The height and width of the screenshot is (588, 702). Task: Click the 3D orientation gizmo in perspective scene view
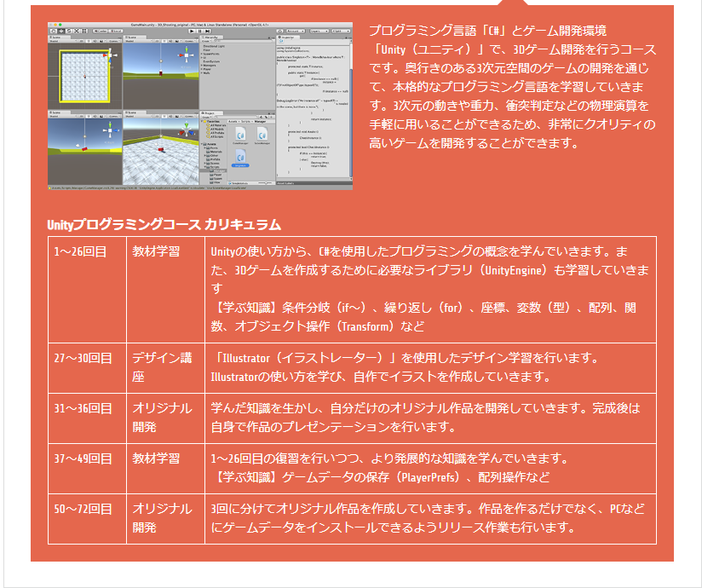point(187,130)
